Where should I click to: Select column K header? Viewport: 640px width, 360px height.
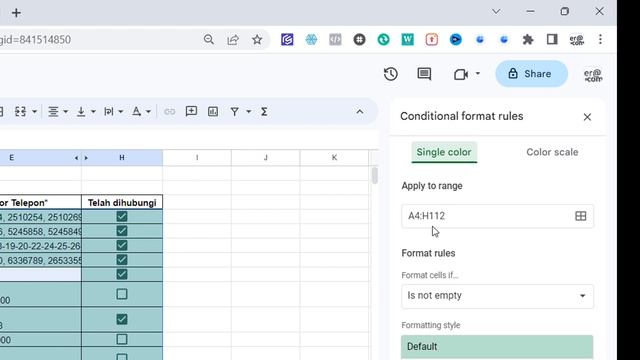pyautogui.click(x=334, y=158)
